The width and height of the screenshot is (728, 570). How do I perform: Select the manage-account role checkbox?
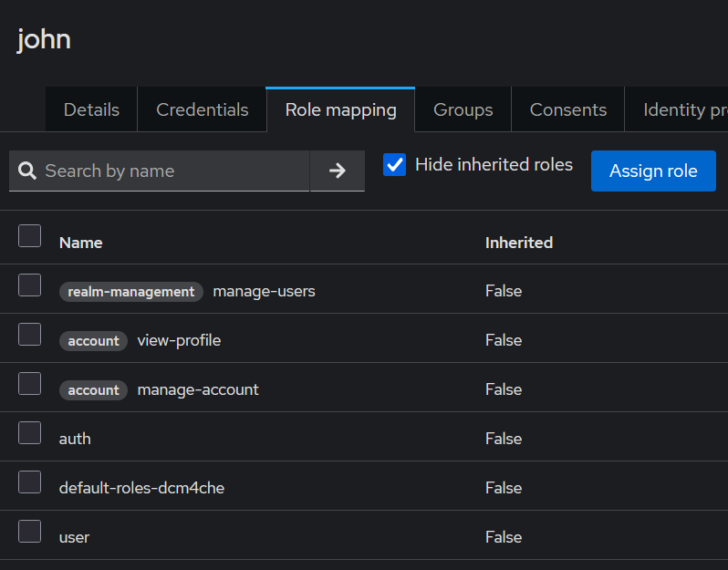coord(30,384)
